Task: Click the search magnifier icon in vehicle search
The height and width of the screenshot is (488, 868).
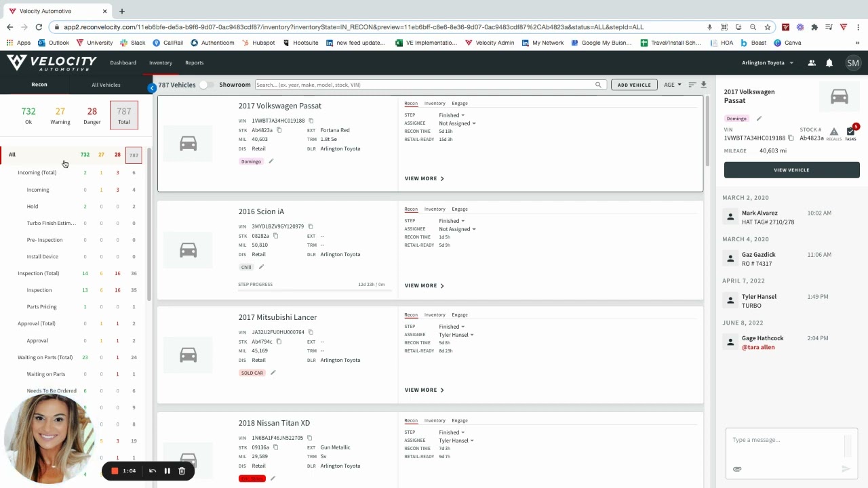Action: 598,85
